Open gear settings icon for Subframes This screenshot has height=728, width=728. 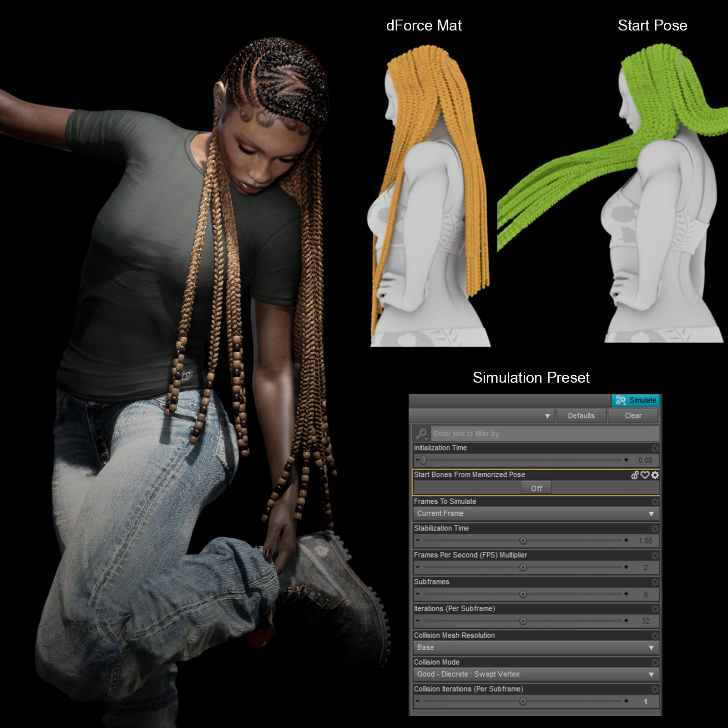click(654, 582)
